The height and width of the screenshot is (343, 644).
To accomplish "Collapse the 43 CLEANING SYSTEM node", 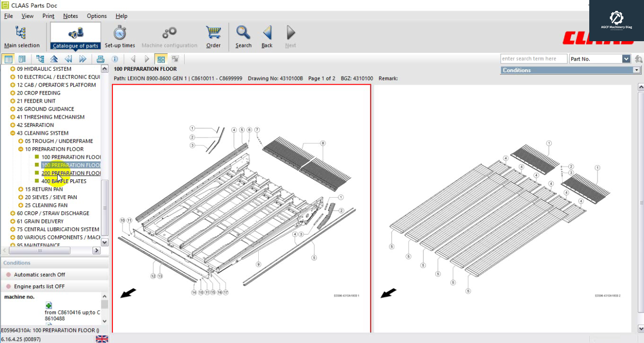I will [x=13, y=133].
